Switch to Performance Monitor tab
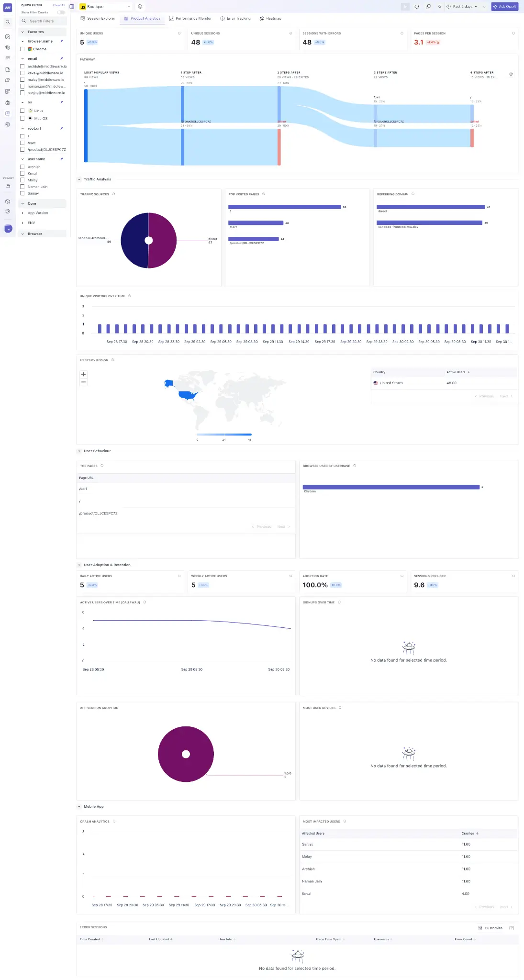Image resolution: width=524 pixels, height=980 pixels. click(x=190, y=19)
